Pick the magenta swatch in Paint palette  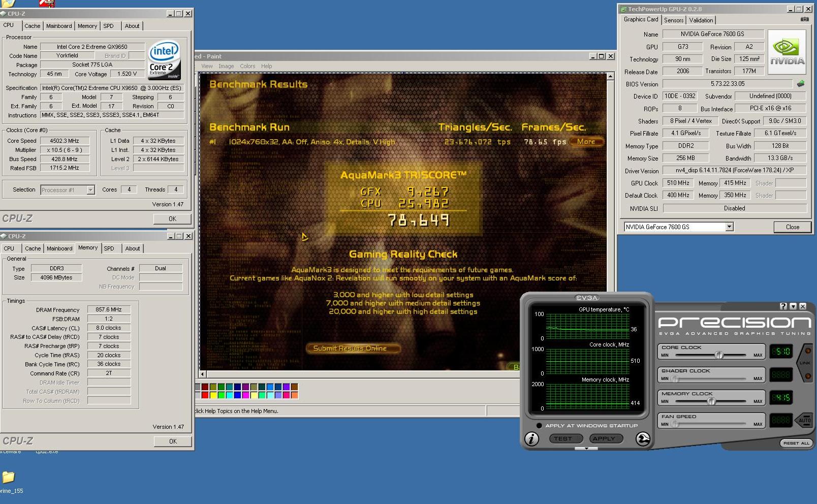[245, 395]
